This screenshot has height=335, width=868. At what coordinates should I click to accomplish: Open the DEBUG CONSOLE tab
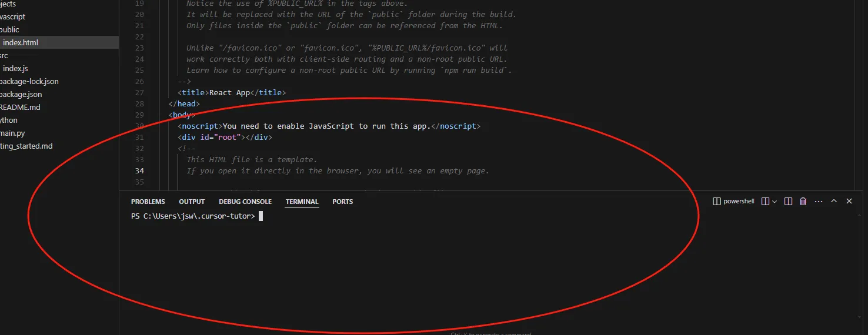click(245, 202)
